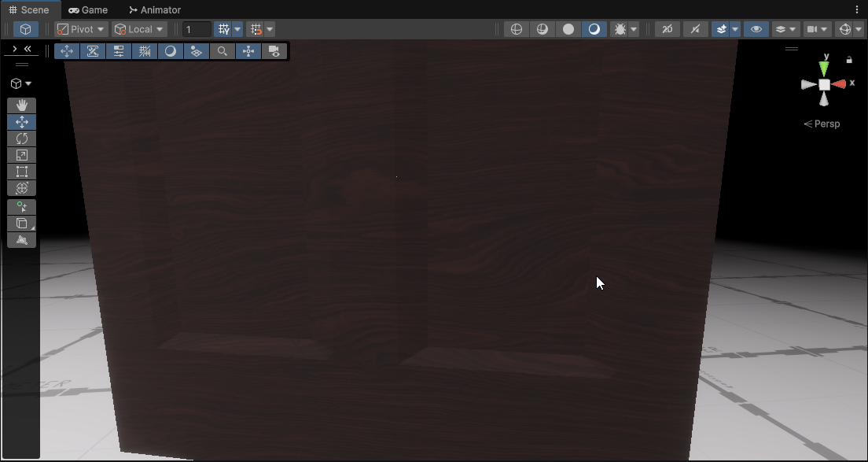868x462 pixels.
Task: Expand the grid snapping settings dropdown arrow
Action: point(270,29)
